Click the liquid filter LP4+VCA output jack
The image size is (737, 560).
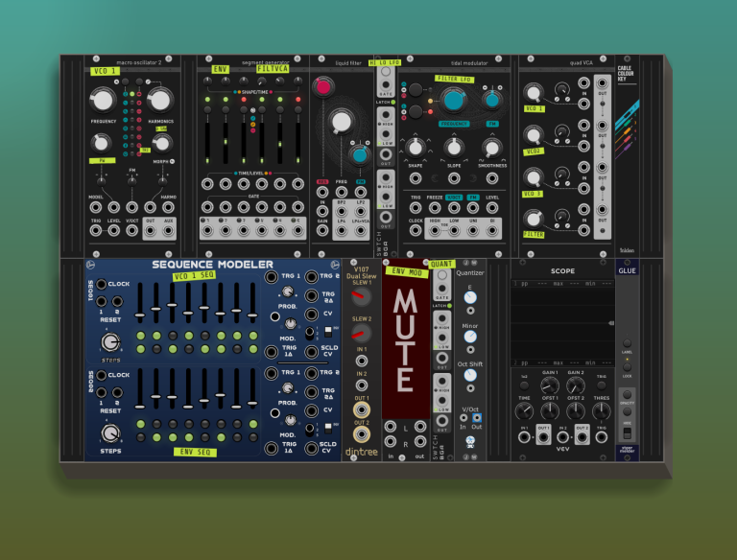click(x=361, y=231)
